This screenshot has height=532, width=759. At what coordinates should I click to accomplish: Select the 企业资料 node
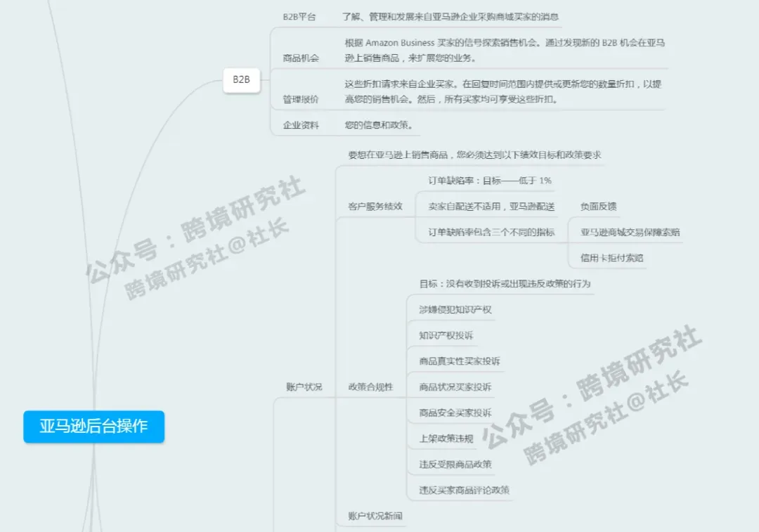click(x=301, y=125)
